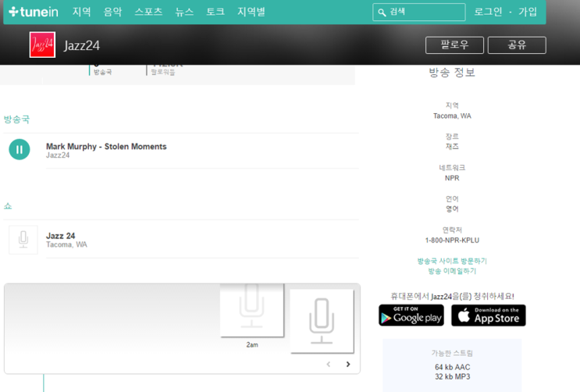The height and width of the screenshot is (392, 580).
Task: Click the 영어 language text
Action: point(452,208)
